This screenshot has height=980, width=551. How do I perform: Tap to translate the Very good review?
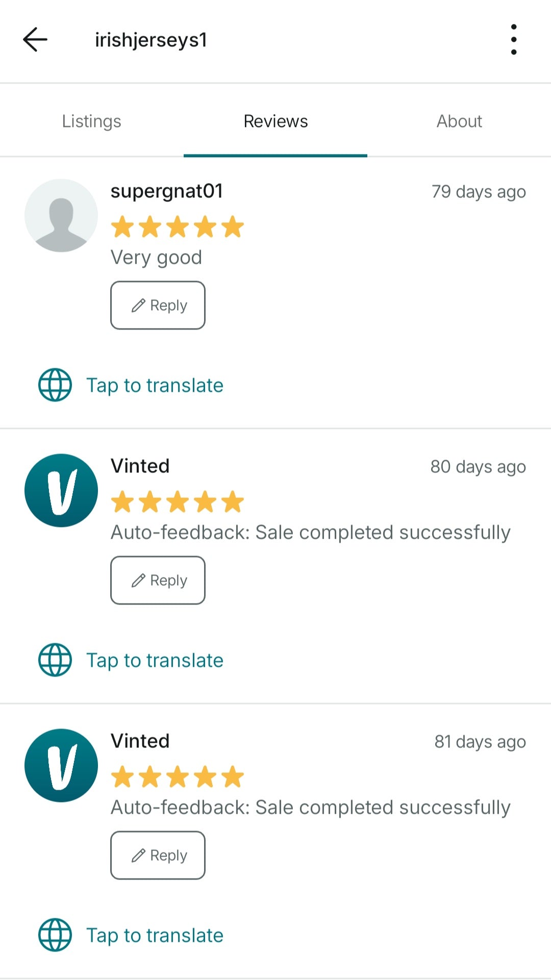click(155, 386)
